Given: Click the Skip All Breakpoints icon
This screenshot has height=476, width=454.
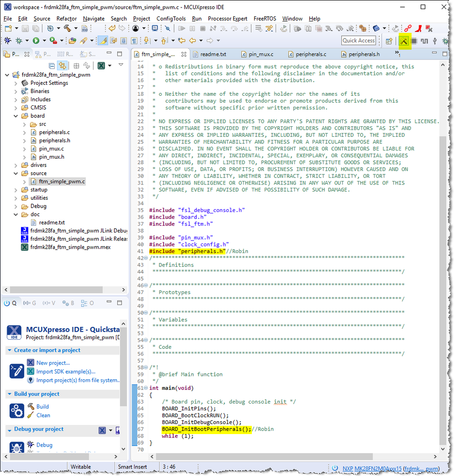Looking at the screenshot, I should point(167,29).
